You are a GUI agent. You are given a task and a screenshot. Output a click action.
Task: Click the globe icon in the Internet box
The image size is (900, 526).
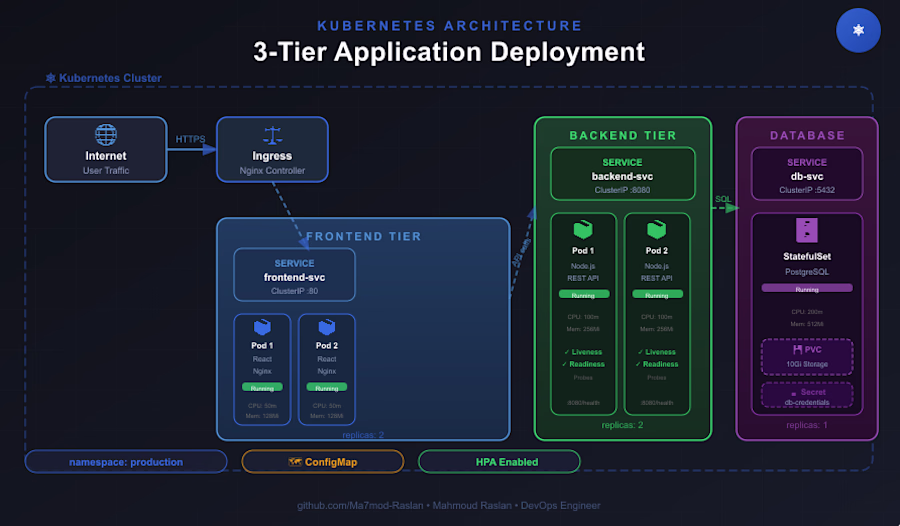[x=106, y=135]
